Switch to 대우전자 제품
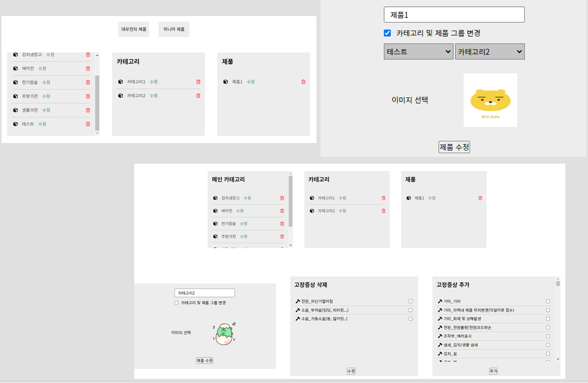The image size is (588, 383). click(133, 29)
